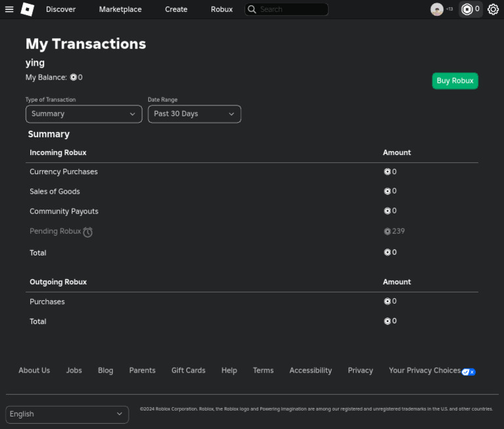Open the Robux balance icon in header
The height and width of the screenshot is (429, 504).
(467, 9)
